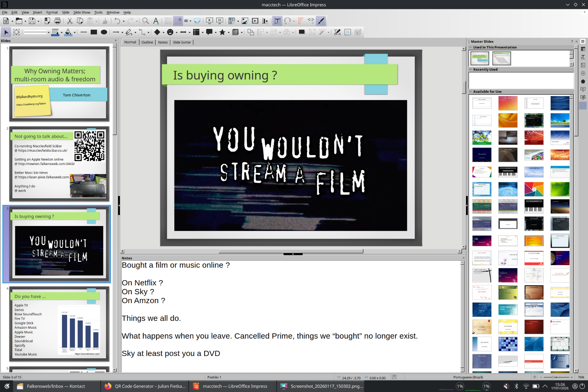Open the Stars and Banners shape dropdown arrow
This screenshot has height=392, width=588.
(x=228, y=33)
